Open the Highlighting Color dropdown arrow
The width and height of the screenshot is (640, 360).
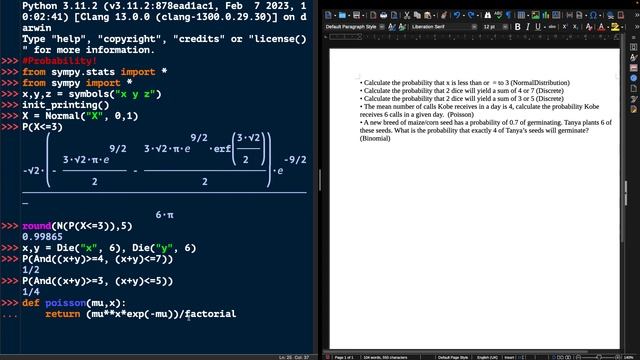622,27
